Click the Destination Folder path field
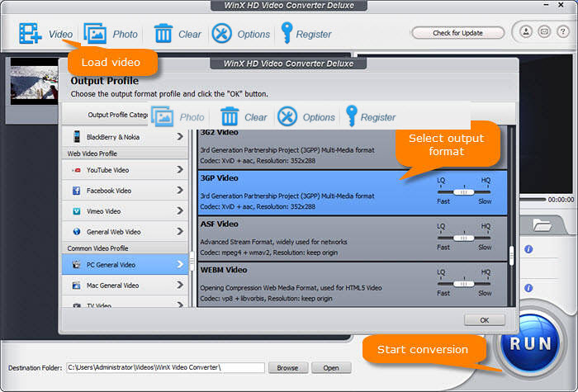 click(165, 367)
